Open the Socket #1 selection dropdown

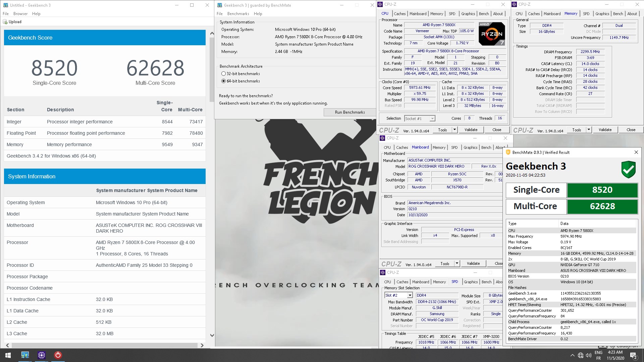click(432, 119)
